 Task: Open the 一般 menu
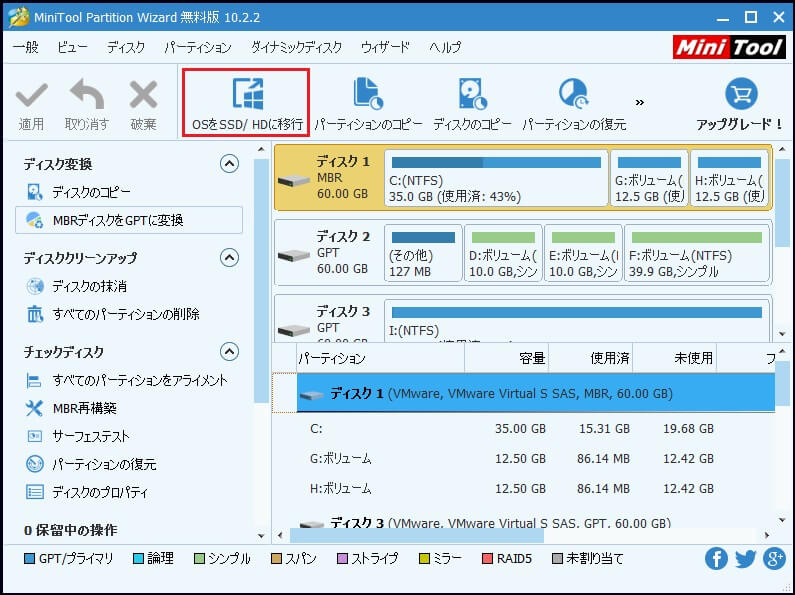point(26,47)
